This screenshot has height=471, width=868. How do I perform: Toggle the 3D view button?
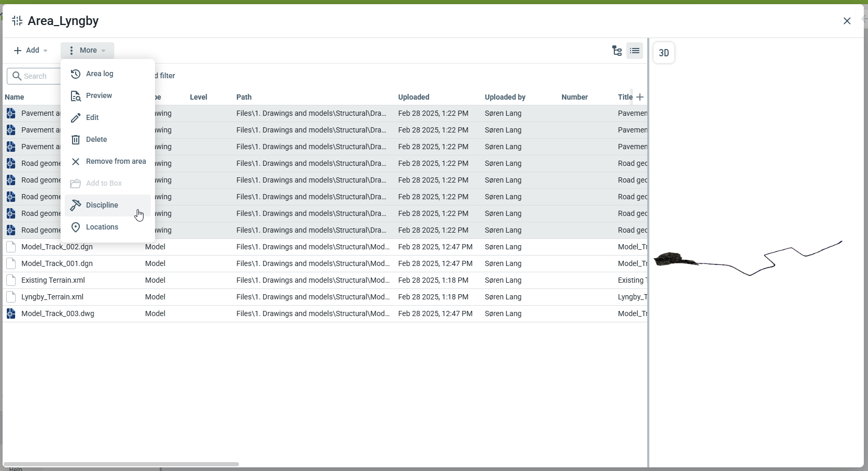tap(664, 53)
